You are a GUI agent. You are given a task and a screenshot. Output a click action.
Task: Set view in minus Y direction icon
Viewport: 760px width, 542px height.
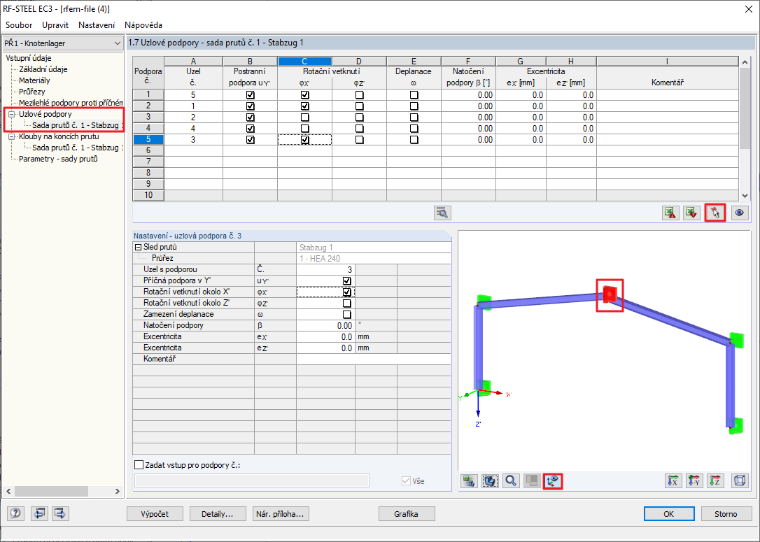[694, 481]
